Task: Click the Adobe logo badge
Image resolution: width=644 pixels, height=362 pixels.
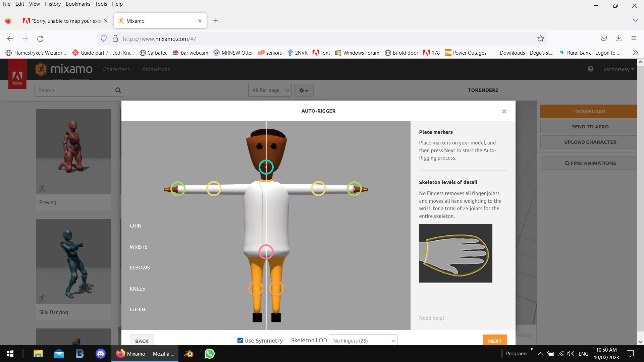Action: (17, 74)
